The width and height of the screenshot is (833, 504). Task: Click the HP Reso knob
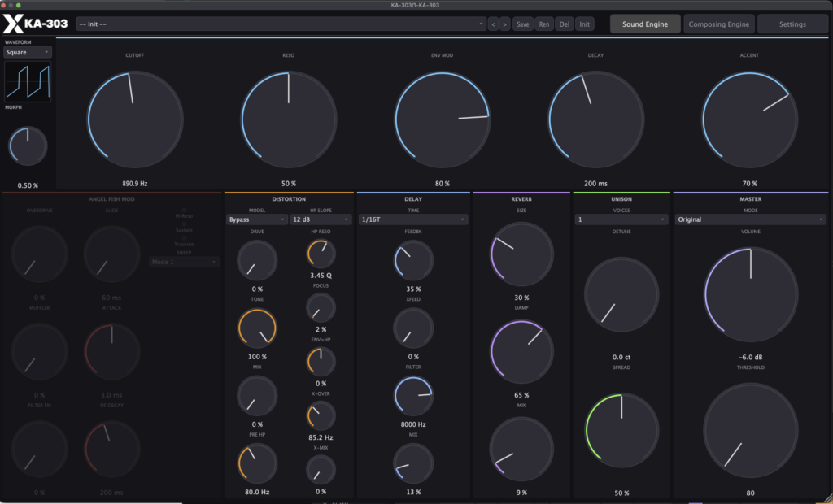pyautogui.click(x=321, y=254)
